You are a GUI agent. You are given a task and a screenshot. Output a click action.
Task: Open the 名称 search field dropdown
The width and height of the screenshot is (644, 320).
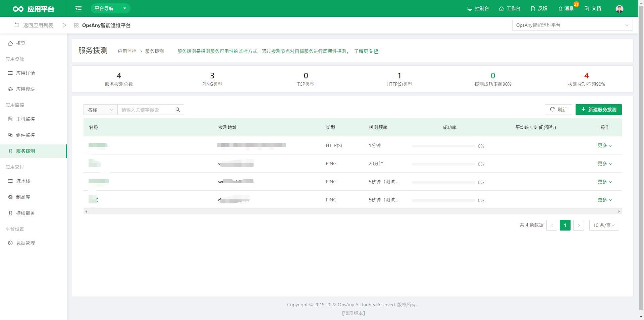click(101, 110)
